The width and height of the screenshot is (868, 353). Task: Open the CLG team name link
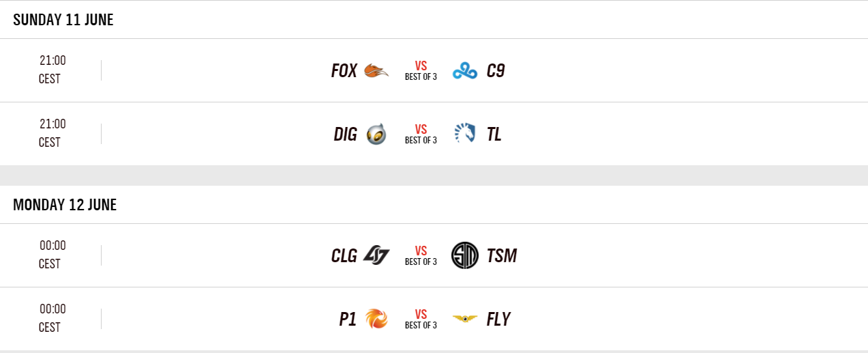click(x=344, y=256)
